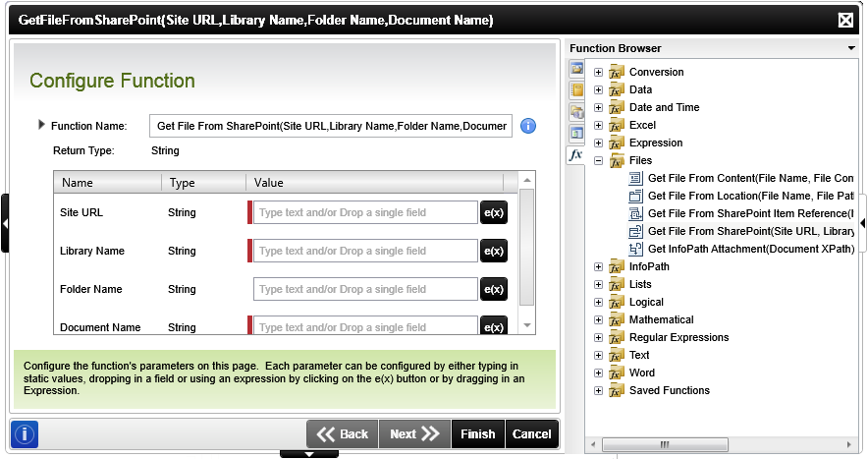Open expression editor e(x) for Folder Name
The width and height of the screenshot is (868, 459).
click(x=493, y=289)
